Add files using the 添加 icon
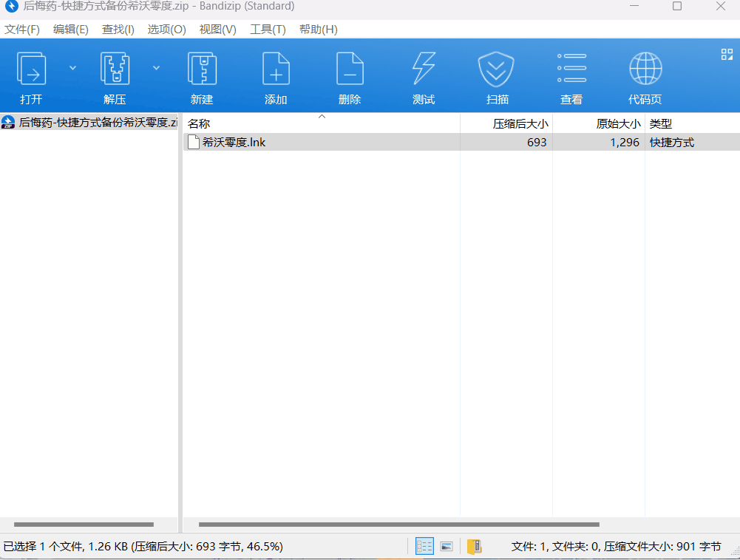740x560 pixels. point(276,69)
